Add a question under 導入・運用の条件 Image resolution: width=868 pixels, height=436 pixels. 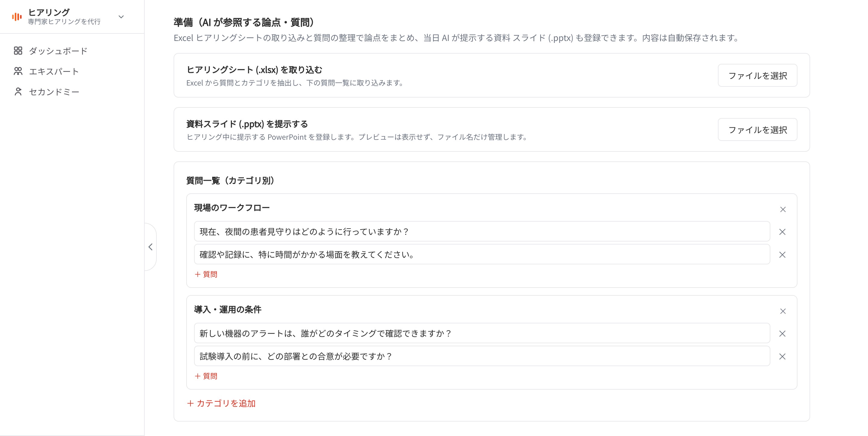coord(206,376)
